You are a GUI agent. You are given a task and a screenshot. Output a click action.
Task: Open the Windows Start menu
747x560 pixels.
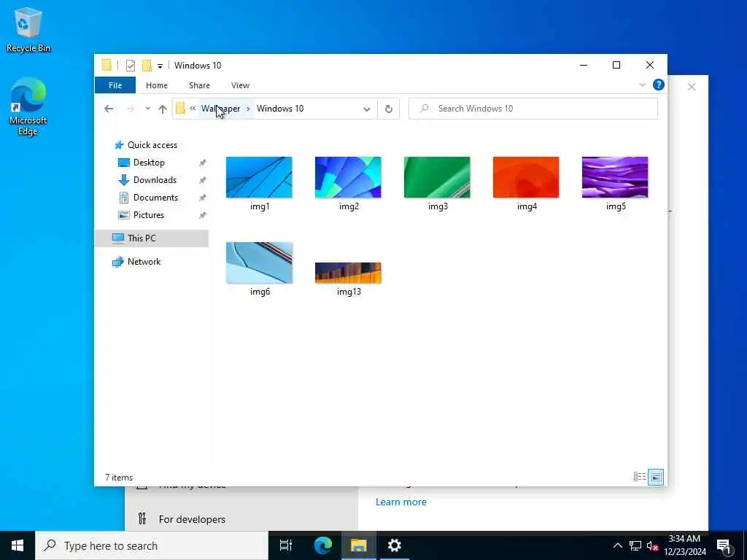pyautogui.click(x=18, y=545)
